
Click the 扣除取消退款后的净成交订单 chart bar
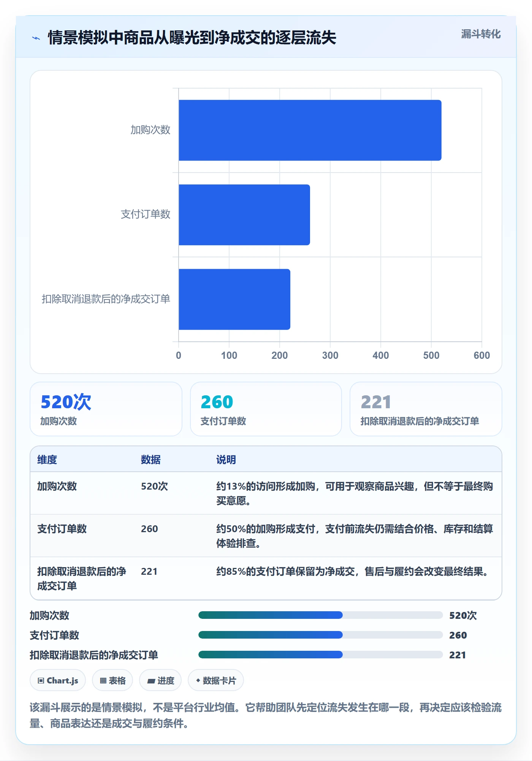tap(234, 299)
